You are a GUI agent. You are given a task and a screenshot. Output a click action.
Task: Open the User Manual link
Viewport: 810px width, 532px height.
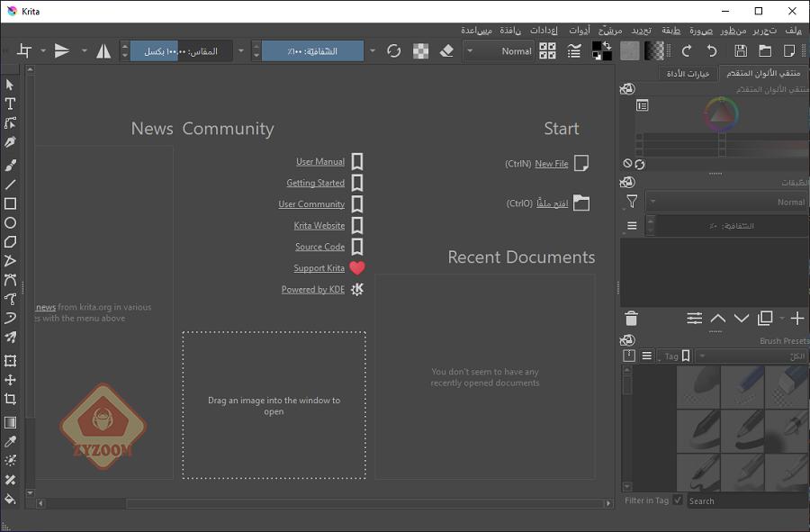pyautogui.click(x=320, y=162)
